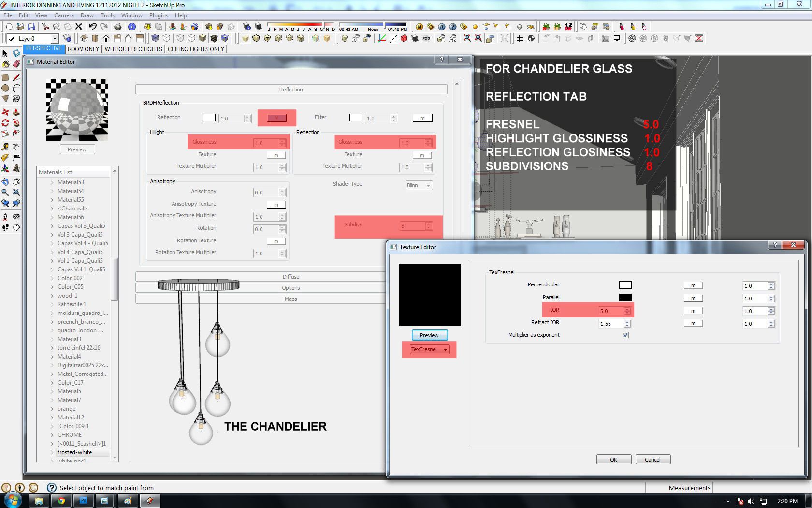812x508 pixels.
Task: Click the V-Ray help question icon
Action: tap(453, 27)
